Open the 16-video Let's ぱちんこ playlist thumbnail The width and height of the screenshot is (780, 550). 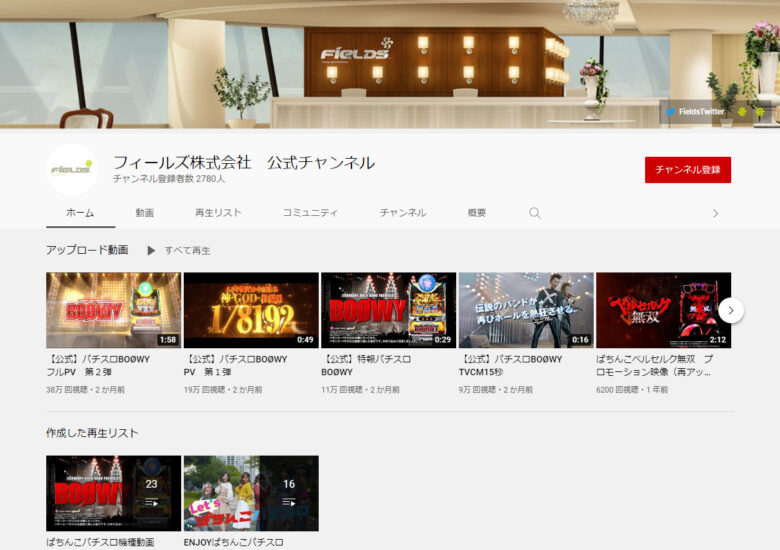pos(251,493)
